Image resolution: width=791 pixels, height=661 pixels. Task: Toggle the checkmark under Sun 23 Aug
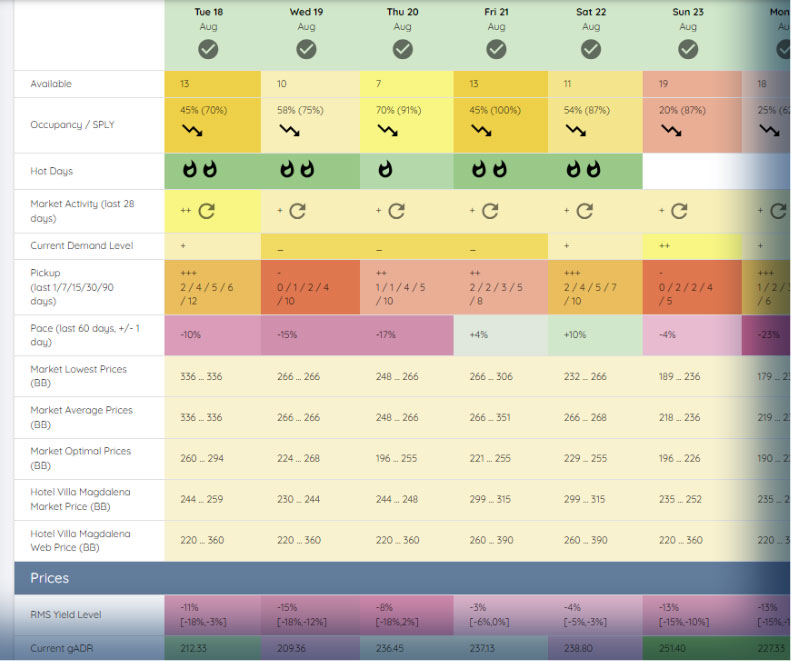pos(688,49)
